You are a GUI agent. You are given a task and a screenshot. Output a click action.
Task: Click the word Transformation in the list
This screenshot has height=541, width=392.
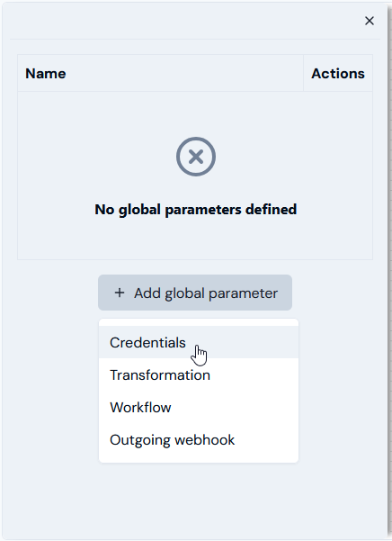tap(160, 375)
